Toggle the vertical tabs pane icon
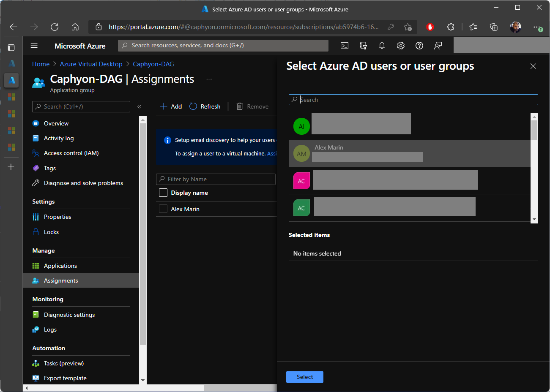The width and height of the screenshot is (550, 392). coord(11,47)
